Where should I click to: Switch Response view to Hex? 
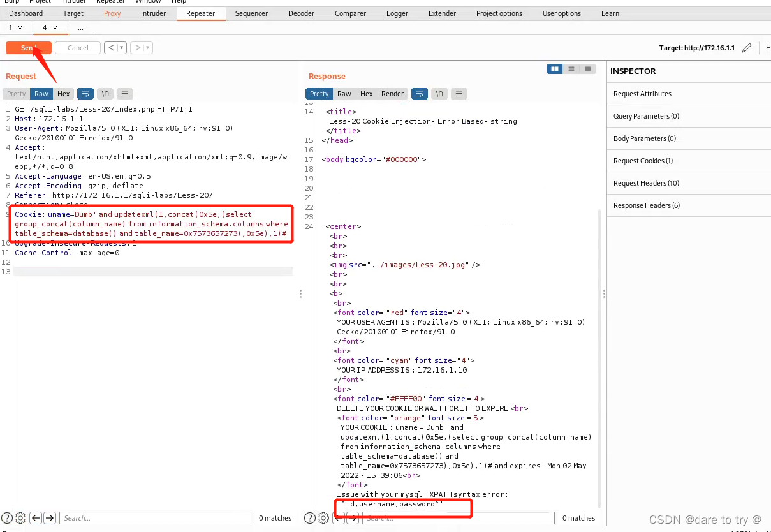[x=366, y=94]
